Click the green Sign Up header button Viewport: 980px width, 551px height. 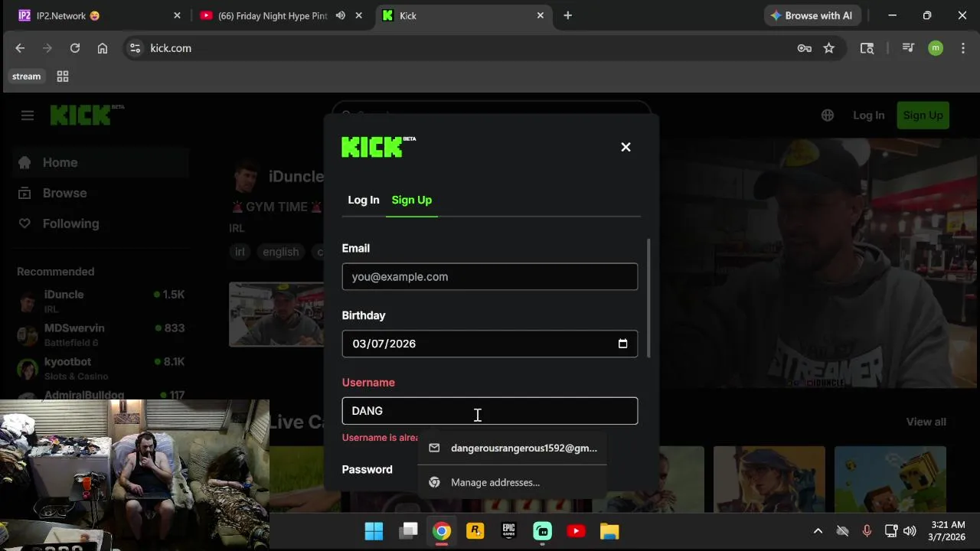pos(923,116)
